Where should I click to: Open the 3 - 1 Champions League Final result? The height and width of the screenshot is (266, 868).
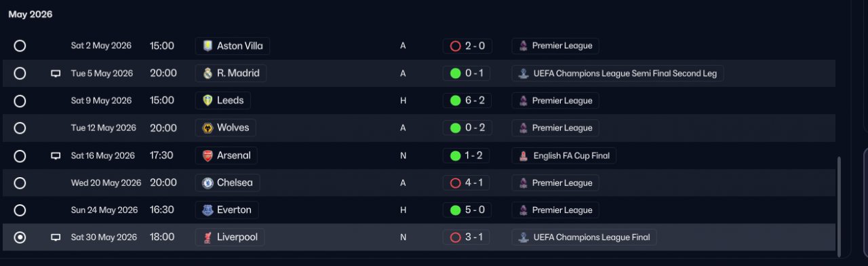coord(467,237)
